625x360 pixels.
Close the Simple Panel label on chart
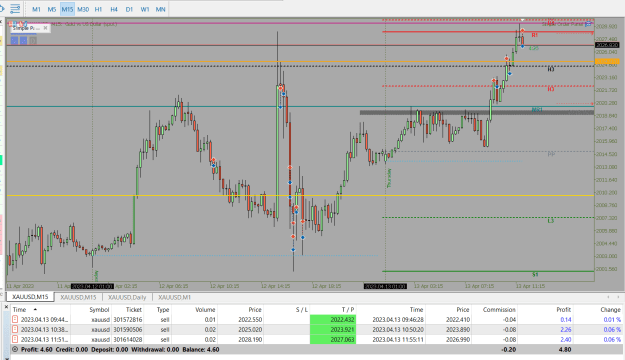45,28
